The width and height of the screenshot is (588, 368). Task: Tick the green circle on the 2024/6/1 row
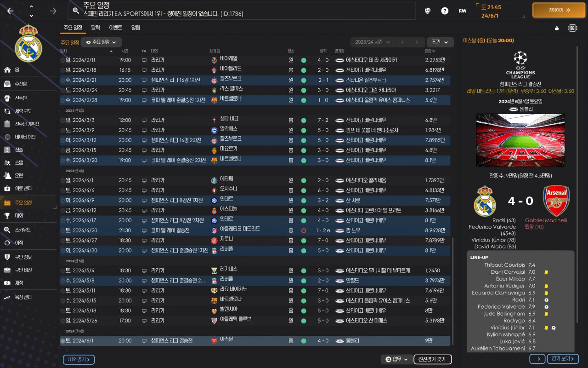coord(63,341)
